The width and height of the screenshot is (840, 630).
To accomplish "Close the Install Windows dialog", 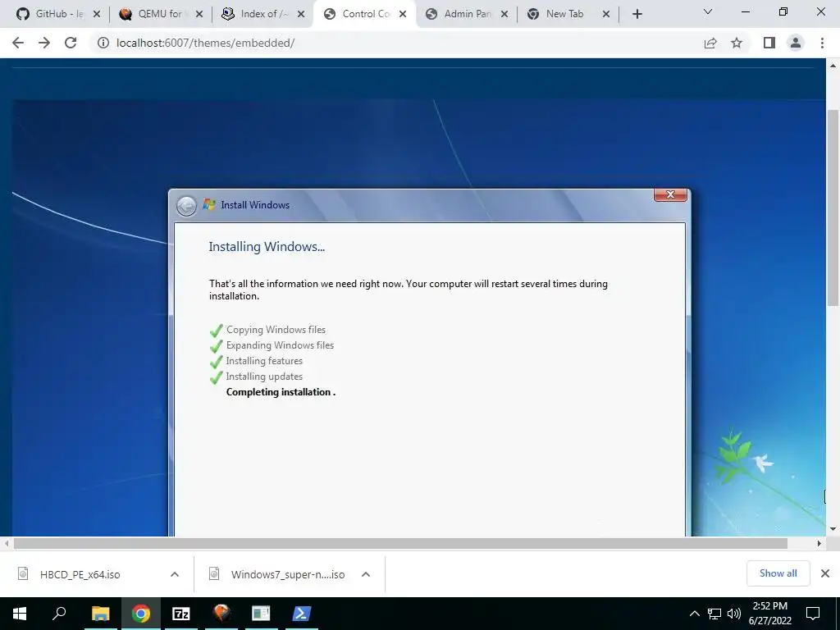I will pos(670,195).
